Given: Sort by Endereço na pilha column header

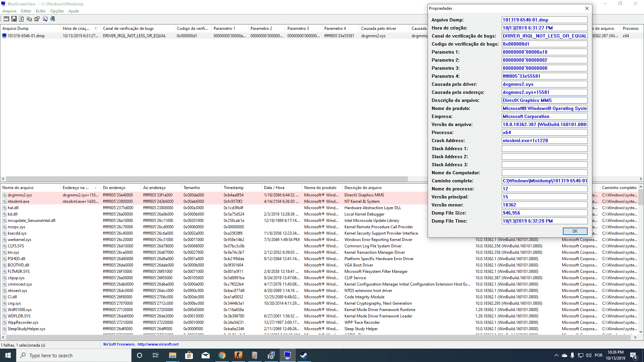Looking at the screenshot, I should (x=80, y=188).
